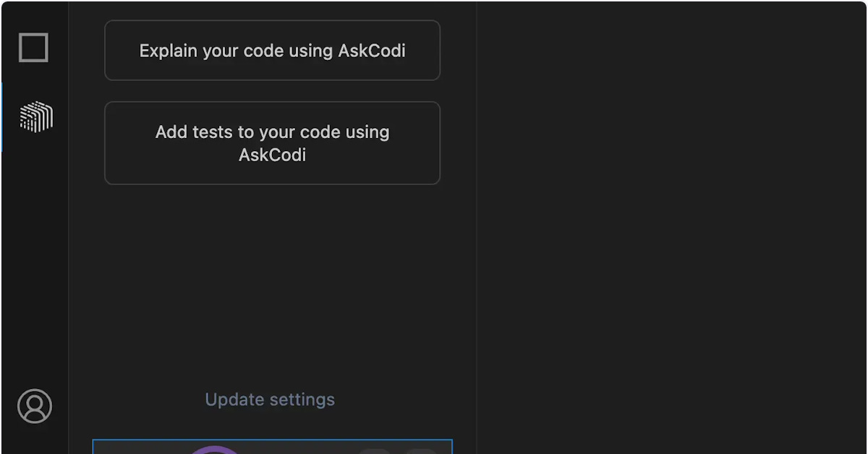Focus the blue-outlined chat input field
The image size is (868, 454).
pyautogui.click(x=273, y=447)
